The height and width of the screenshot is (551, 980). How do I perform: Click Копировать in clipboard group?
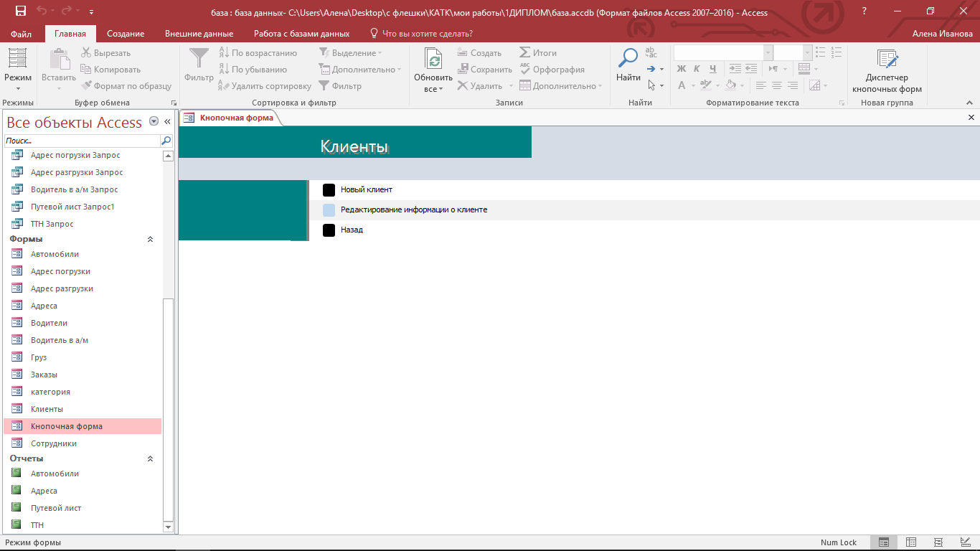111,70
